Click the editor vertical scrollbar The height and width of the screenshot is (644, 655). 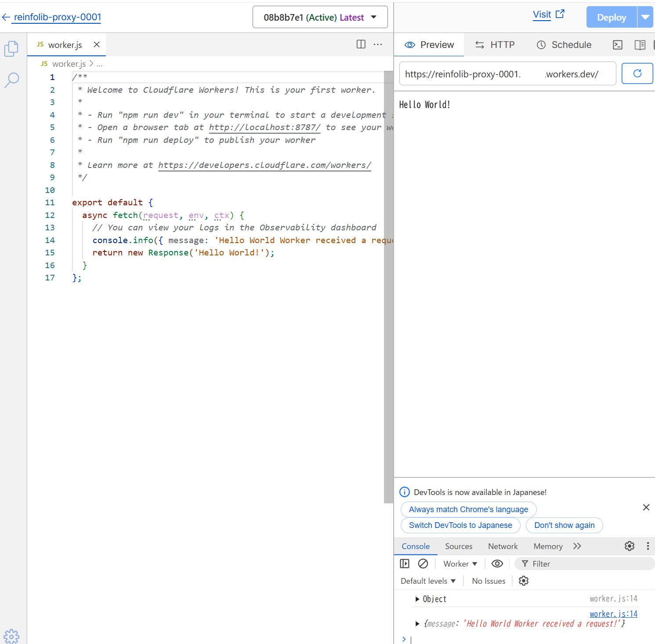click(x=388, y=287)
